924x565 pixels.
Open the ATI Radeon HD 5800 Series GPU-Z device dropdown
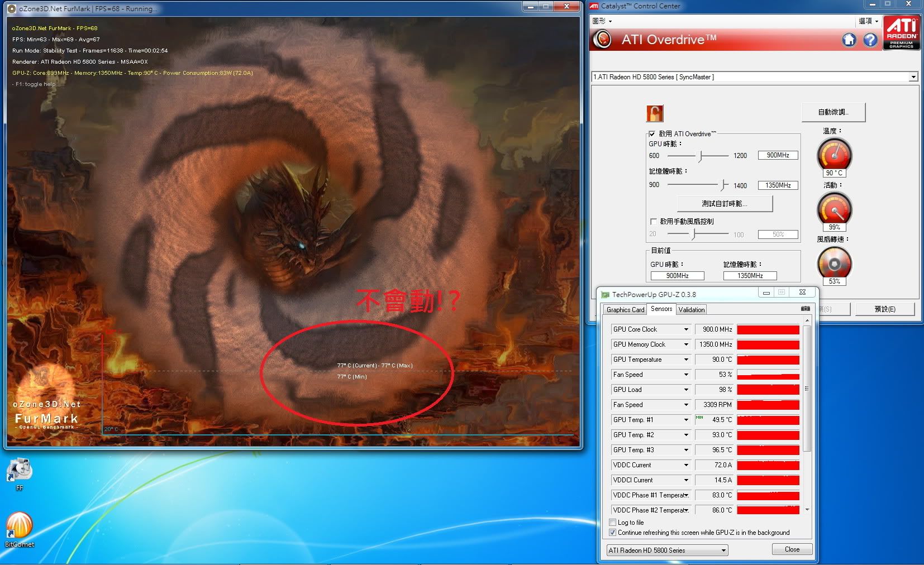[667, 550]
